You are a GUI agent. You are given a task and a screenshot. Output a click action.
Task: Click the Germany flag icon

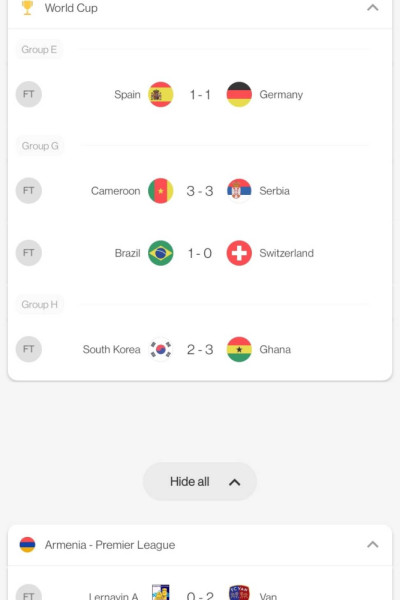point(239,95)
